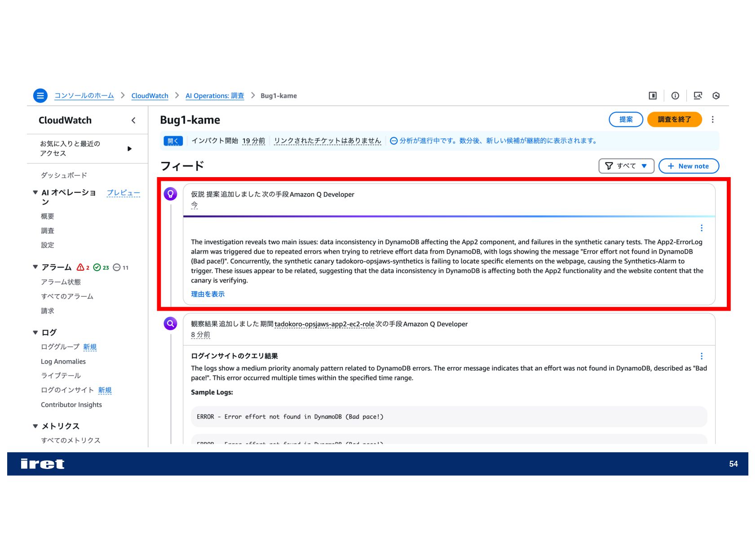Screen dimensions: 756x535
Task: Open AI Operations: 調査 breadcrumb
Action: [x=215, y=96]
